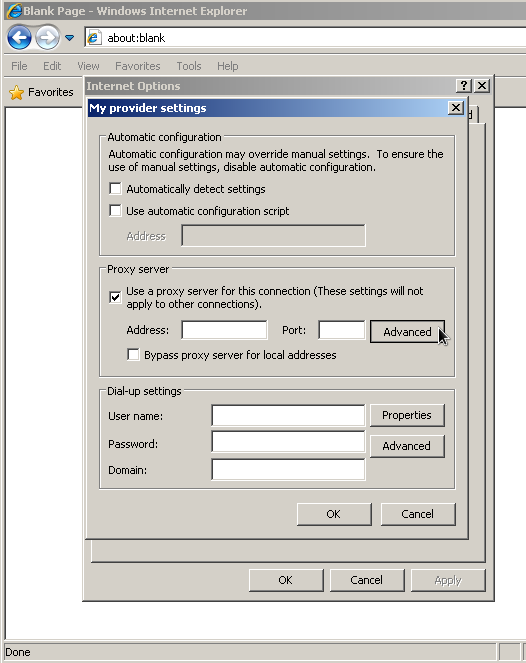Click the automatic configuration Address field
This screenshot has width=526, height=663.
click(x=274, y=236)
